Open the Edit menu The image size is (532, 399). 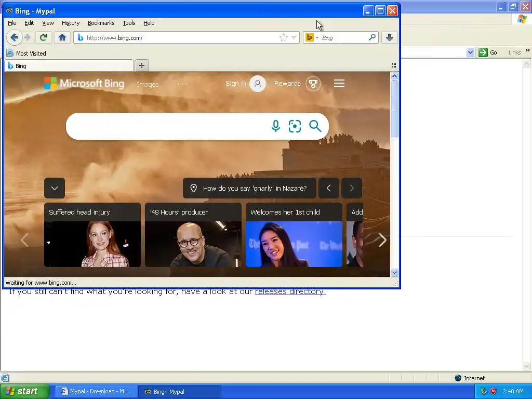[29, 23]
